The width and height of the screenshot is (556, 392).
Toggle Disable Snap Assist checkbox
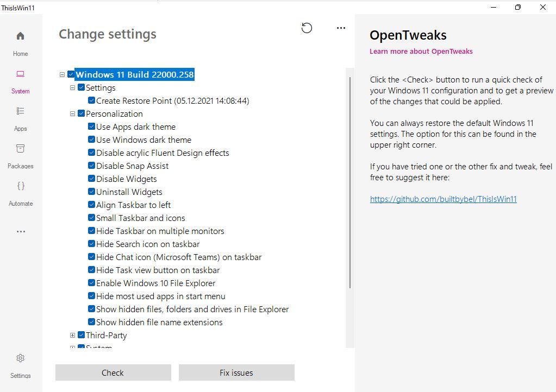[x=91, y=166]
